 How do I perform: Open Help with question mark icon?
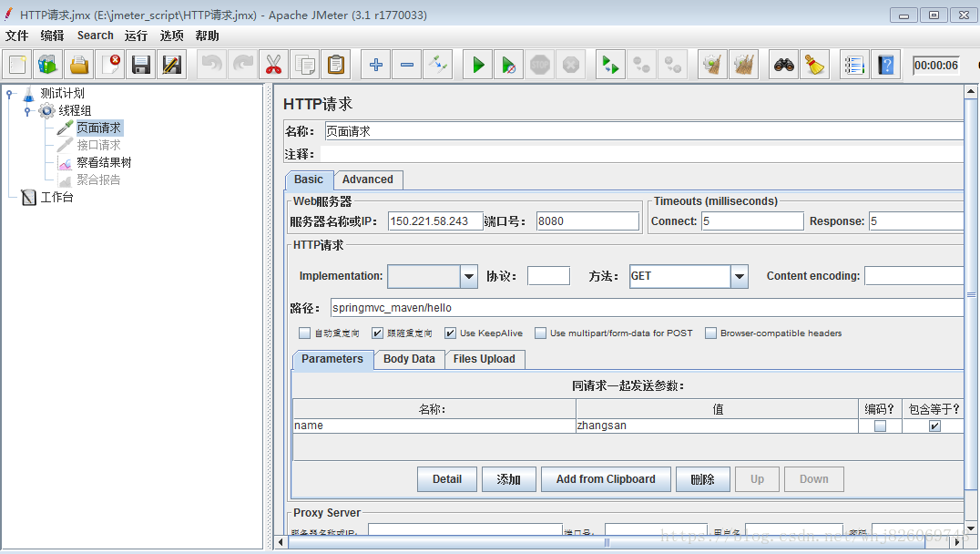coord(885,65)
